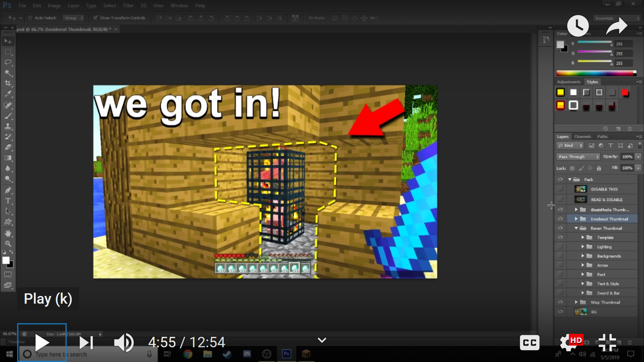The width and height of the screenshot is (644, 362).
Task: Select the Eyedropper tool
Action: (8, 94)
